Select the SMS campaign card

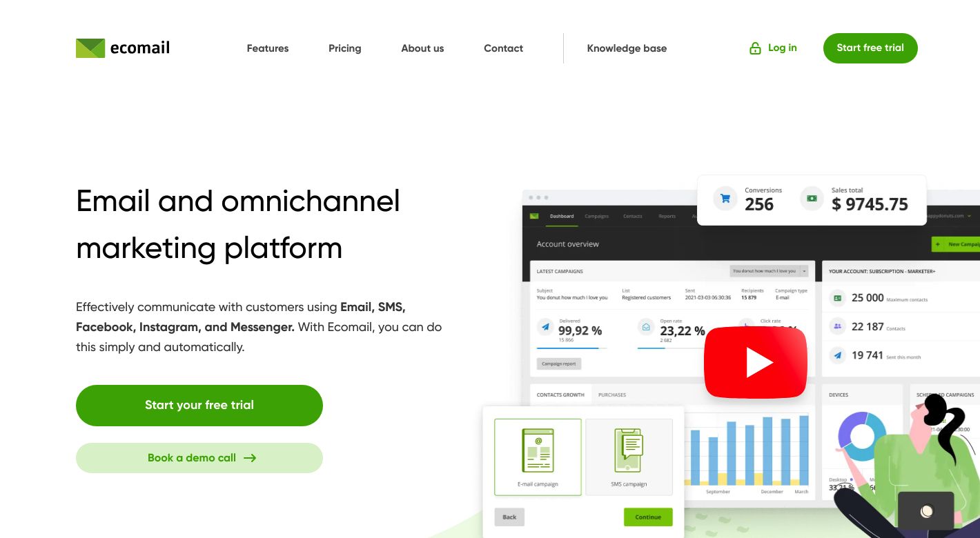coord(629,457)
